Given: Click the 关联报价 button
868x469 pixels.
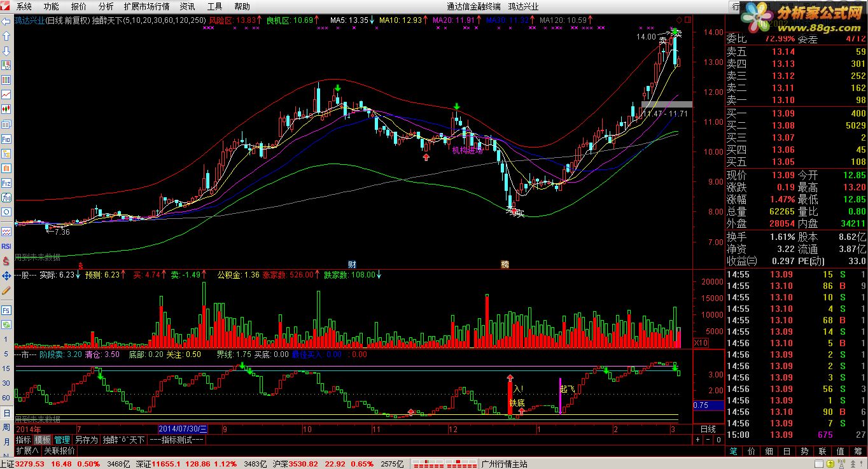Looking at the screenshot, I should pos(59,451).
